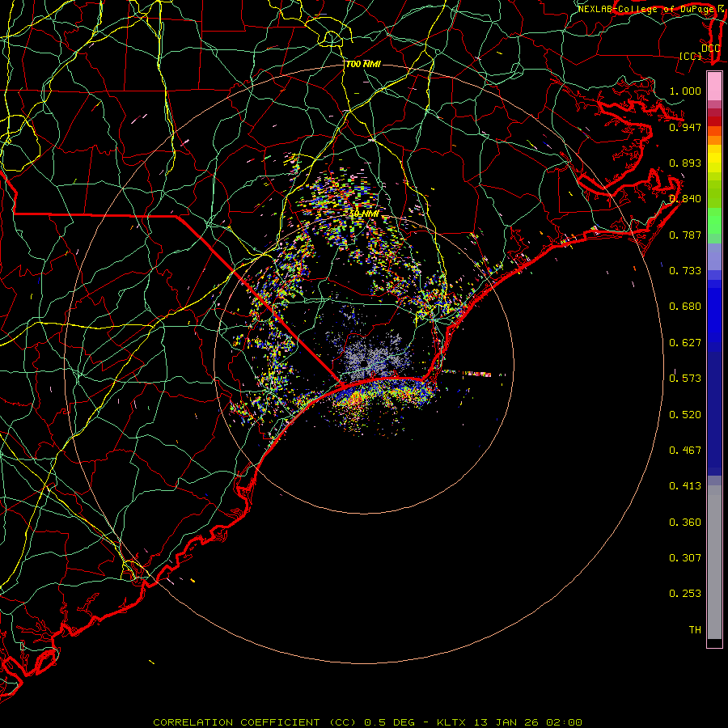Click the 100 NMI range ring label
The height and width of the screenshot is (728, 728).
pyautogui.click(x=363, y=64)
